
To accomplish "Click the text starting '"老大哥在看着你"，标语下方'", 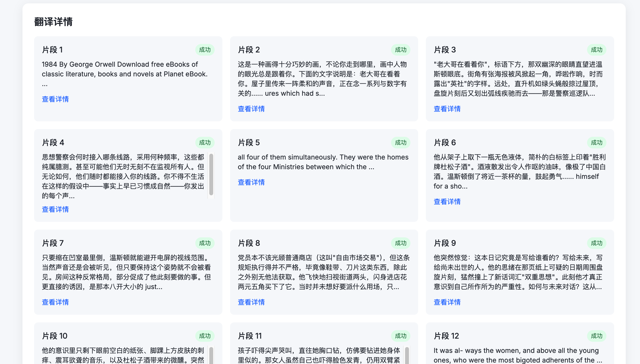I will (x=518, y=79).
